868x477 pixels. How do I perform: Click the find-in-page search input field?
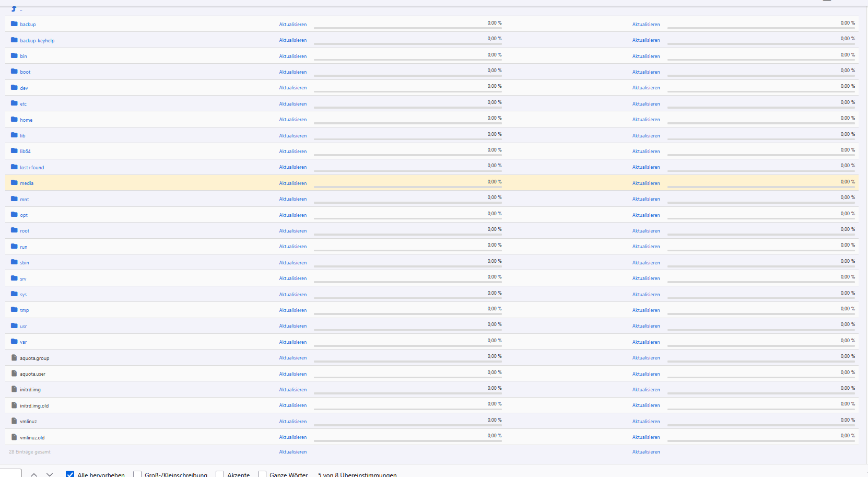click(x=10, y=473)
